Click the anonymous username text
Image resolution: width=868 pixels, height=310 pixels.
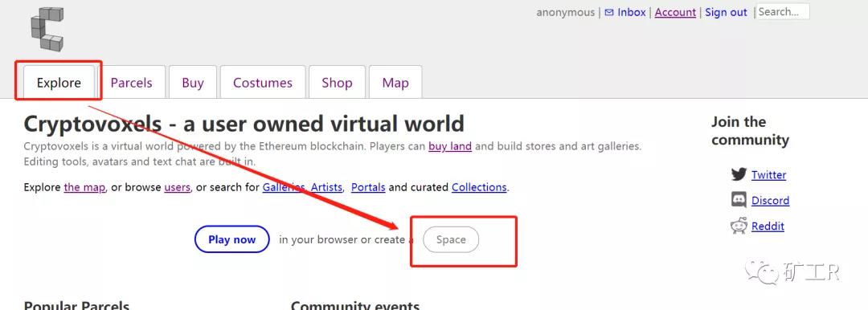565,12
